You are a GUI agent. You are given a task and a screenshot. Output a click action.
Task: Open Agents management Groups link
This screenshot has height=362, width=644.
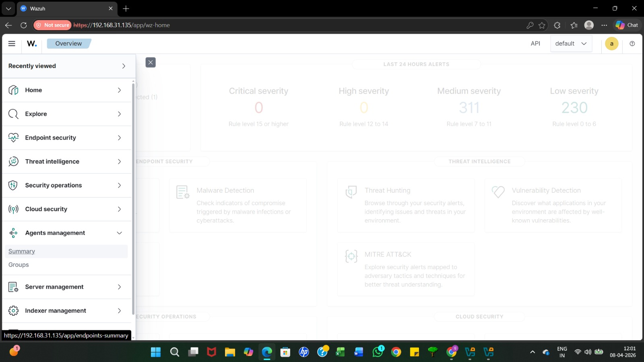click(x=19, y=265)
